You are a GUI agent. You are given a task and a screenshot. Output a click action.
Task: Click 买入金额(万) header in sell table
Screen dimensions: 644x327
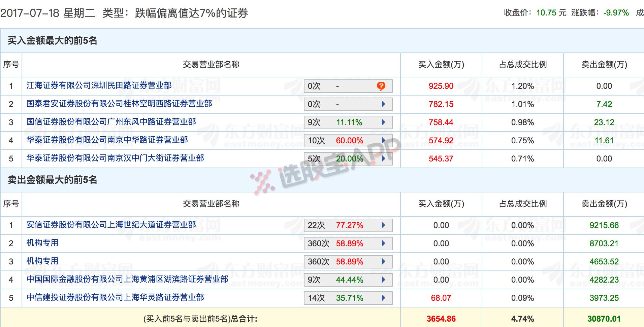[x=441, y=204]
